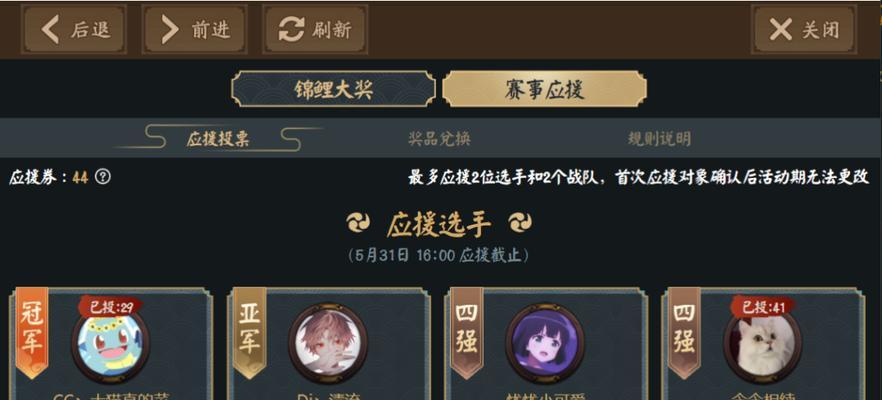Go to the 奖品兑换 sub-tab
Viewport: 882px width, 400px height.
[x=439, y=138]
